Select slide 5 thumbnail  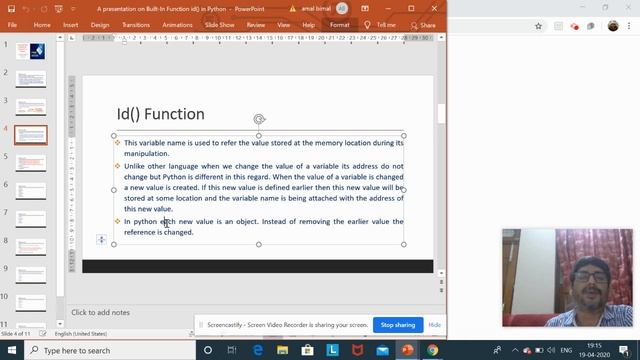click(x=31, y=163)
